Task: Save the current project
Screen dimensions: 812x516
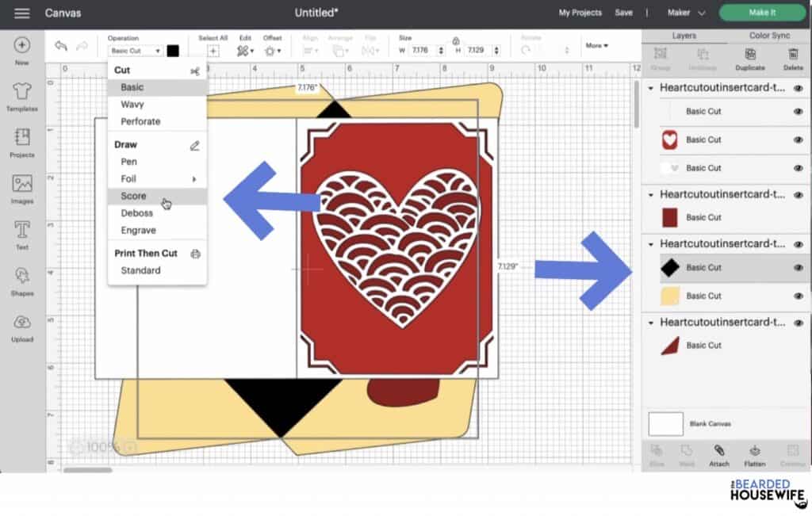Action: pos(624,13)
